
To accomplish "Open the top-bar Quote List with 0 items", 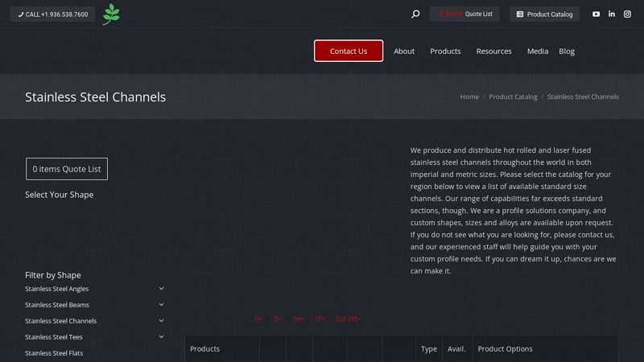I will point(464,14).
